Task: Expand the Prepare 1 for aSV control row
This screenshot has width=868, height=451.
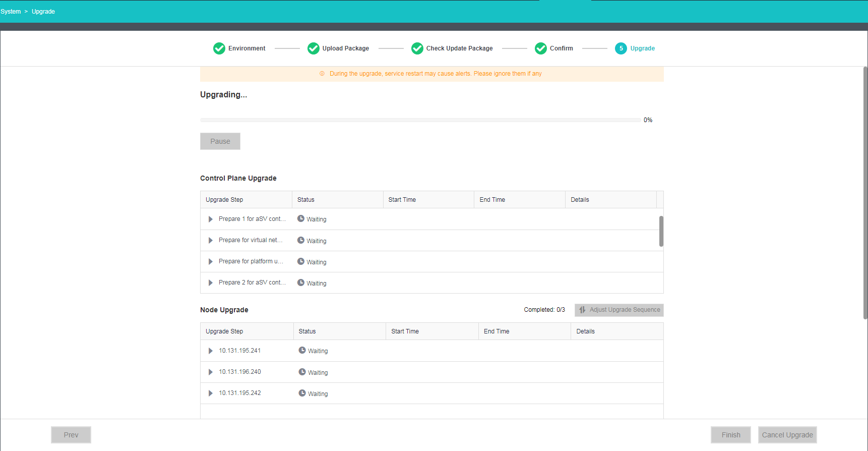Action: tap(211, 219)
